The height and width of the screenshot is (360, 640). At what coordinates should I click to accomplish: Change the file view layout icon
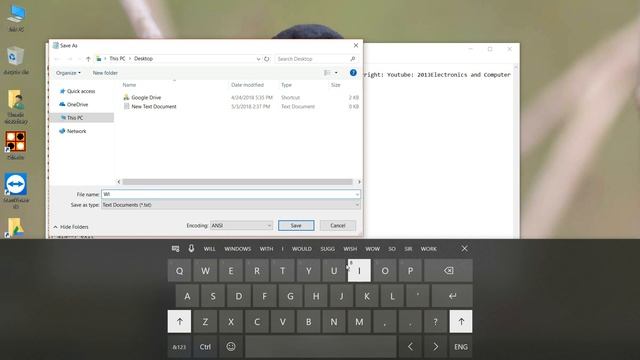(x=327, y=73)
